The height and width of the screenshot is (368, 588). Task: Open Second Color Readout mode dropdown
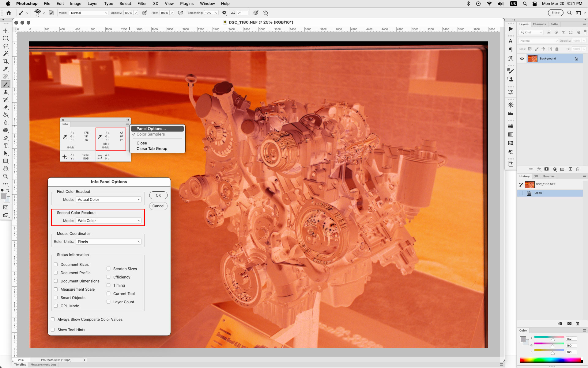point(108,220)
